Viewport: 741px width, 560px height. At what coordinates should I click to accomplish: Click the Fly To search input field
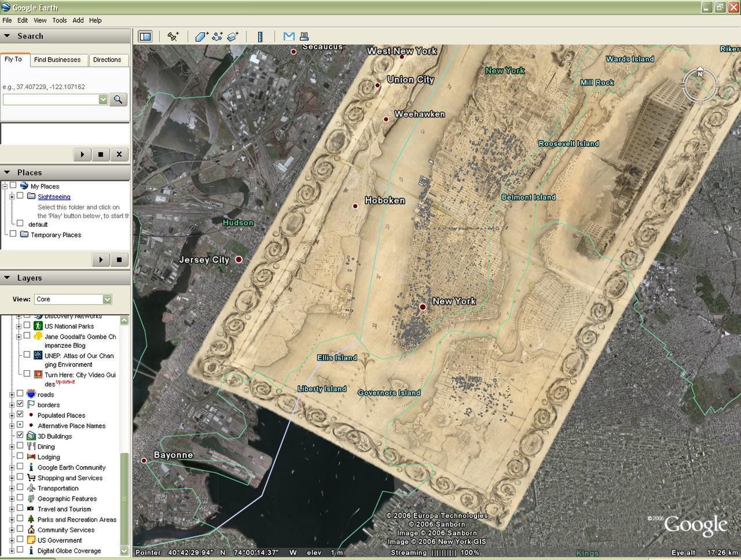click(x=50, y=100)
